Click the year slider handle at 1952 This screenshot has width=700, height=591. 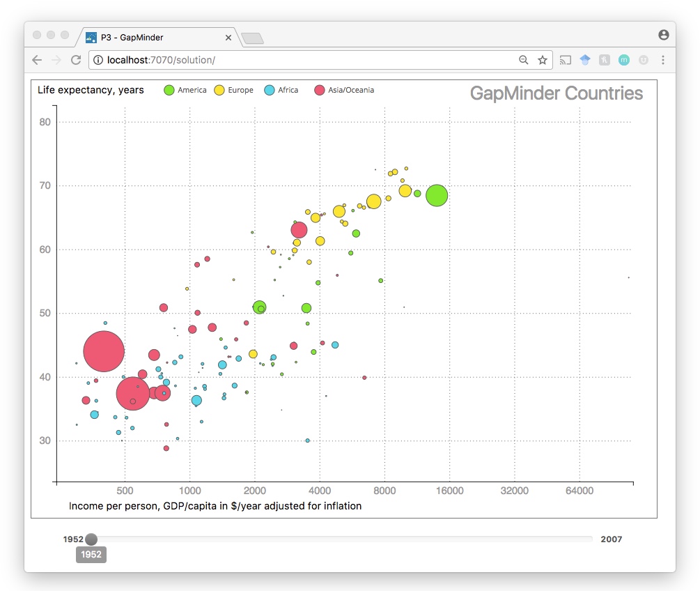[x=91, y=539]
